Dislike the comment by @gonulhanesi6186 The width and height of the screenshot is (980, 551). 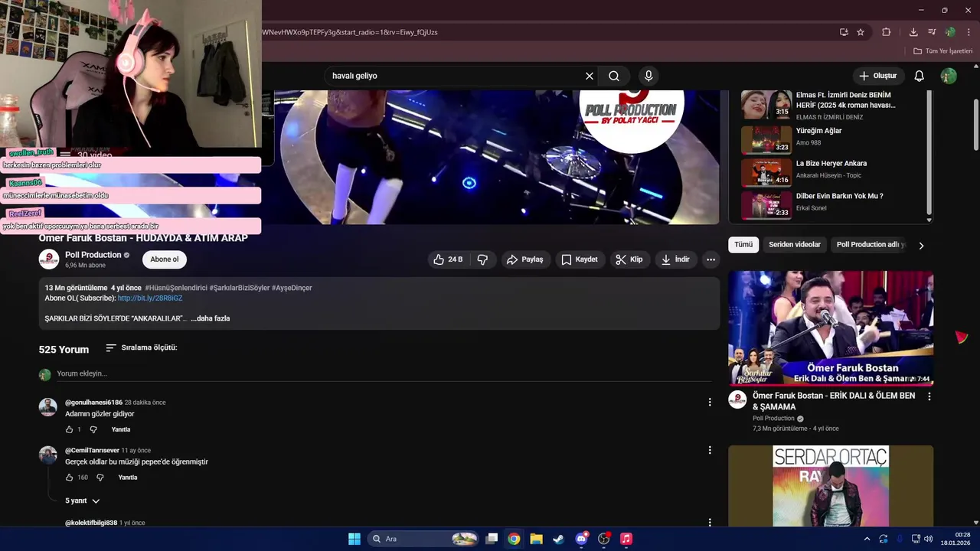93,429
